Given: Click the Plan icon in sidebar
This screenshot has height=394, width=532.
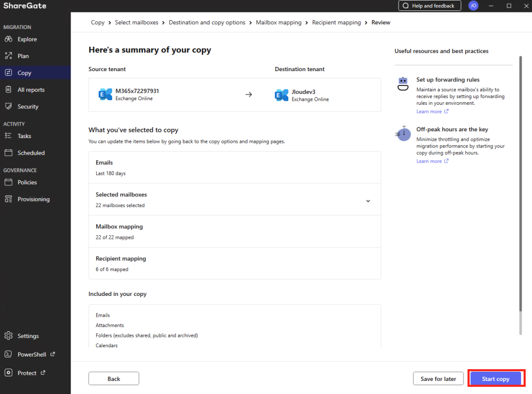Looking at the screenshot, I should (8, 56).
